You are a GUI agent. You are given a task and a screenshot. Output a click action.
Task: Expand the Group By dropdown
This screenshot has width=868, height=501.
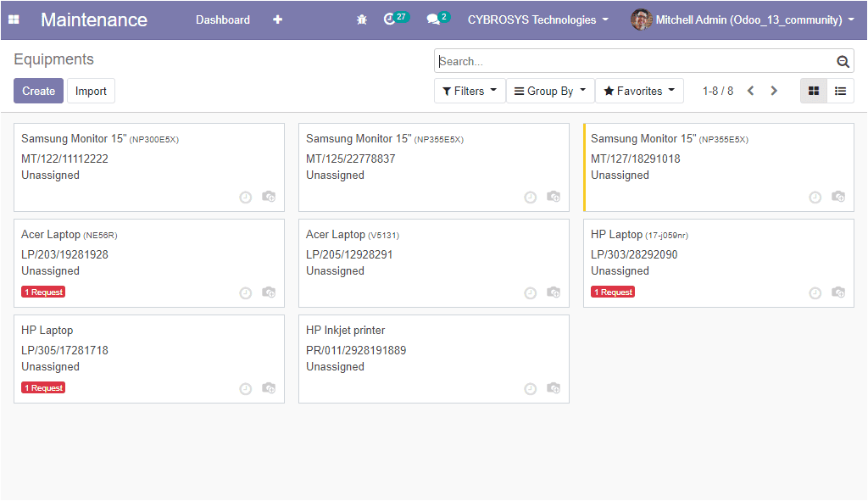coord(550,91)
